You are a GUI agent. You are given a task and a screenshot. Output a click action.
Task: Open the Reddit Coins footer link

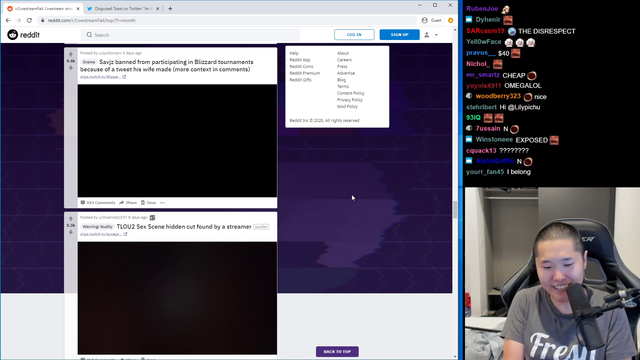(301, 67)
